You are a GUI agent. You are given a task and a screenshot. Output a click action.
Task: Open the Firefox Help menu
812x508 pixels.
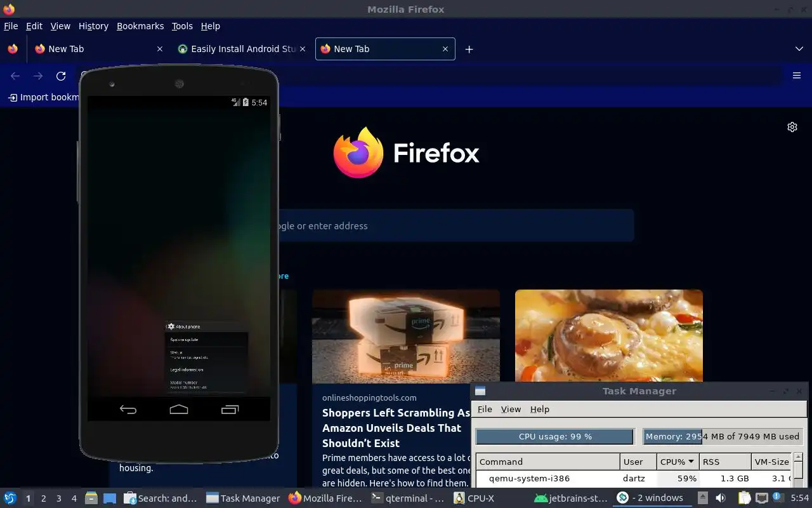[x=211, y=26]
